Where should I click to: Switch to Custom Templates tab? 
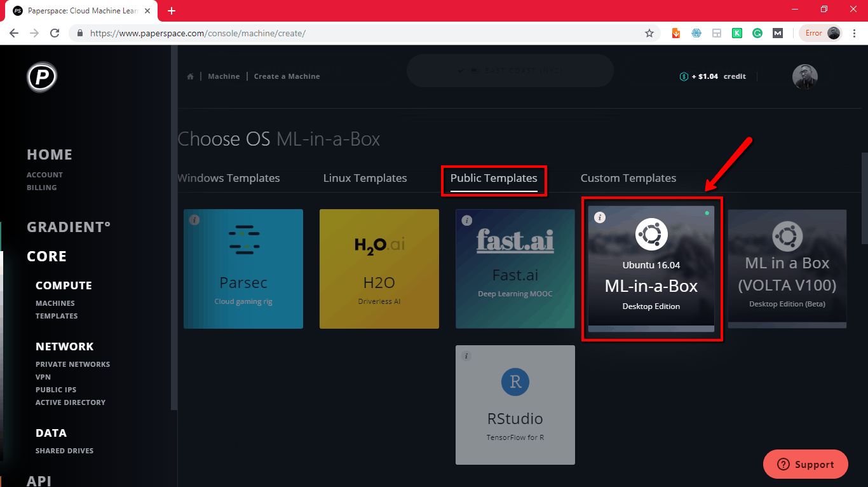point(628,178)
